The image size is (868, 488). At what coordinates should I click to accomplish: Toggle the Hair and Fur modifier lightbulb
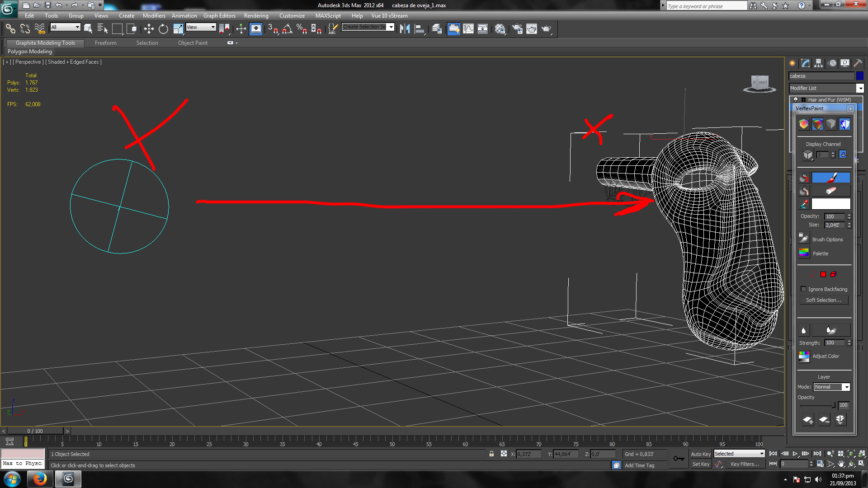point(796,99)
